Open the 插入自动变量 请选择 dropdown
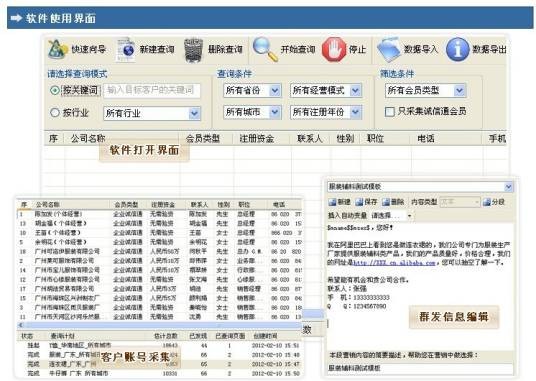 [x=392, y=216]
